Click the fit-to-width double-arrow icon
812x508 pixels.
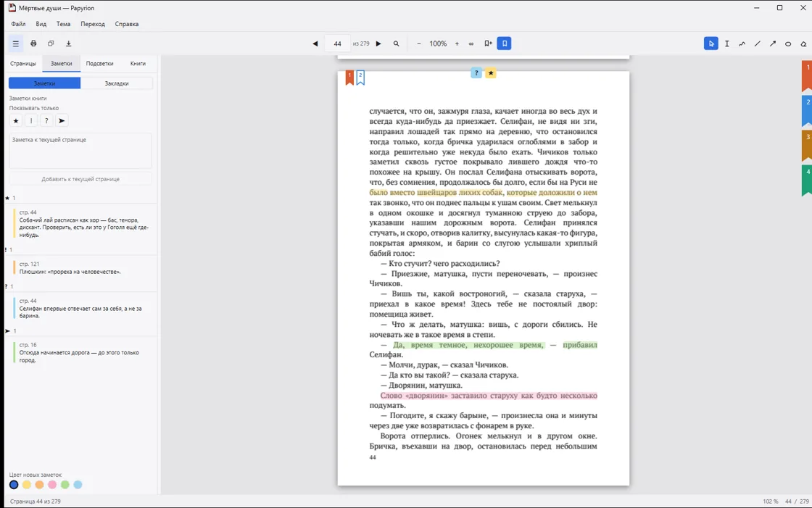tap(471, 43)
